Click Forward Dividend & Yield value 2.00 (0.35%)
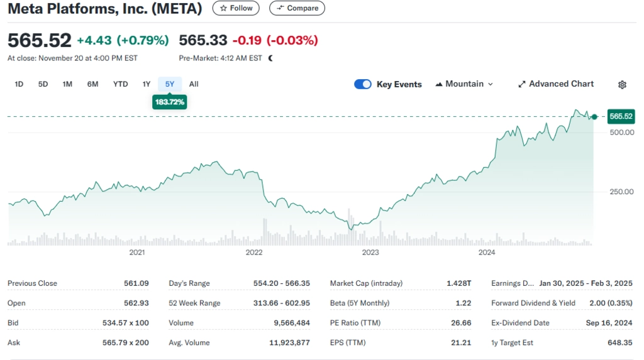 611,303
